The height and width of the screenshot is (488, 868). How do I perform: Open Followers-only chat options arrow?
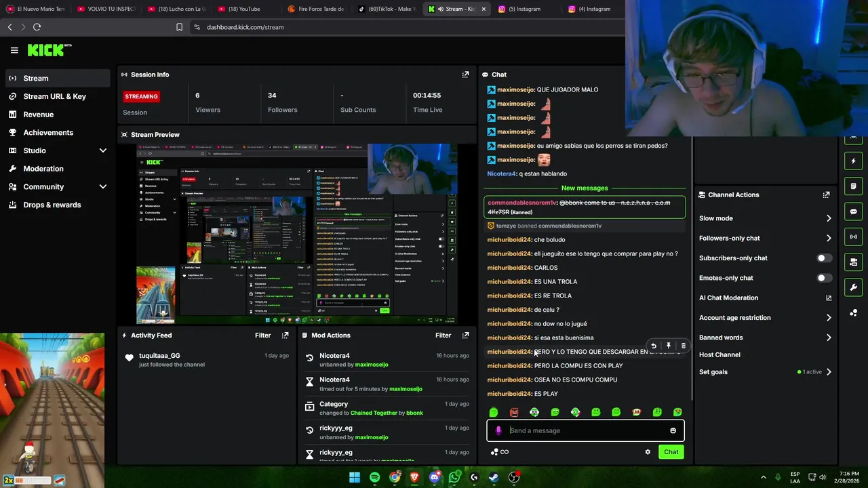click(x=829, y=238)
